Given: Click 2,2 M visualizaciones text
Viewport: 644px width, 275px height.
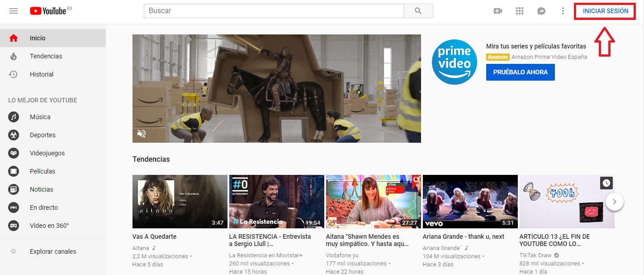Looking at the screenshot, I should coord(160,256).
